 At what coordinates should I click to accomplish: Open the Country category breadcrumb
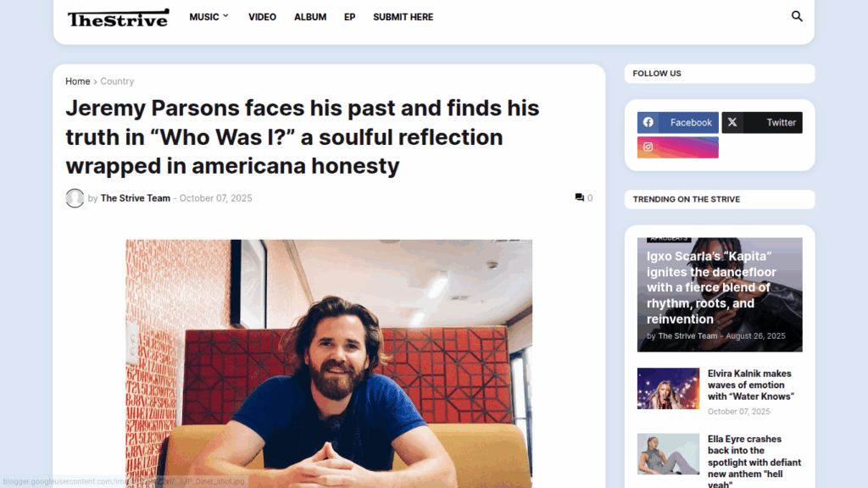click(x=117, y=81)
